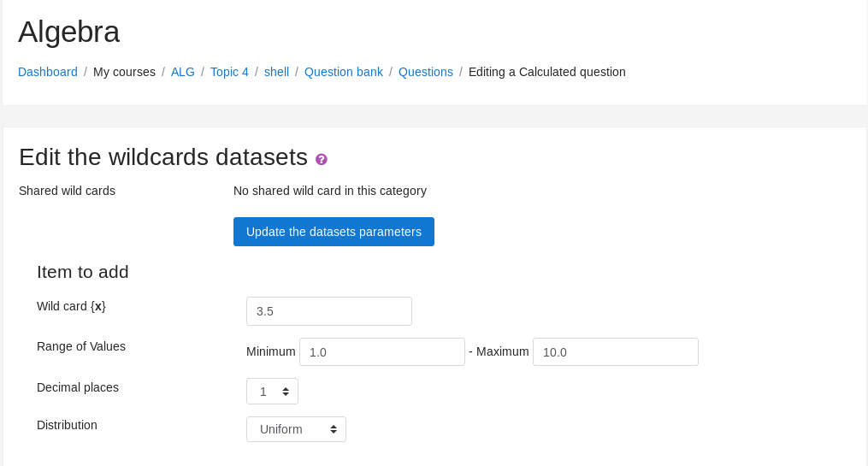Click the Maximum range input field

[616, 352]
